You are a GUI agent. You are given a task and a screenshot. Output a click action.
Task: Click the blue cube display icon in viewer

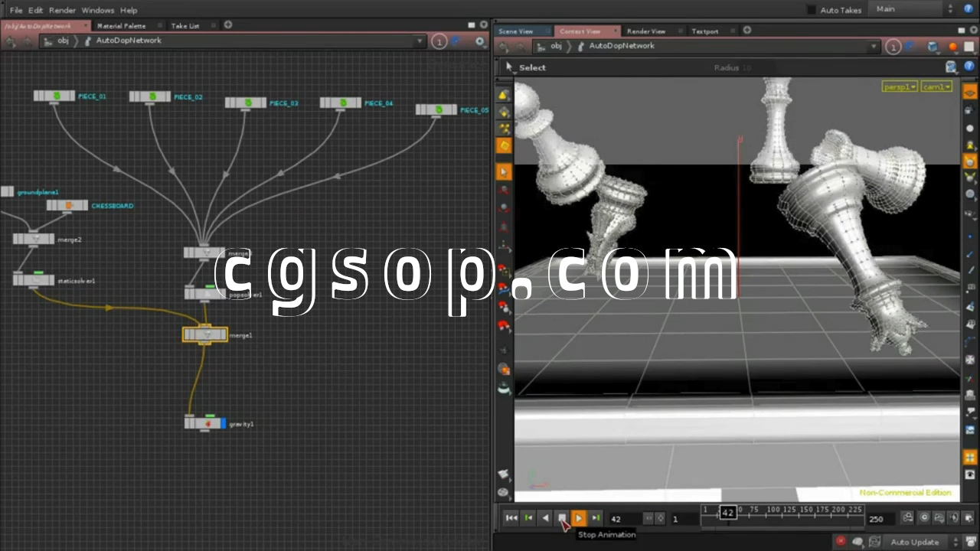click(933, 47)
